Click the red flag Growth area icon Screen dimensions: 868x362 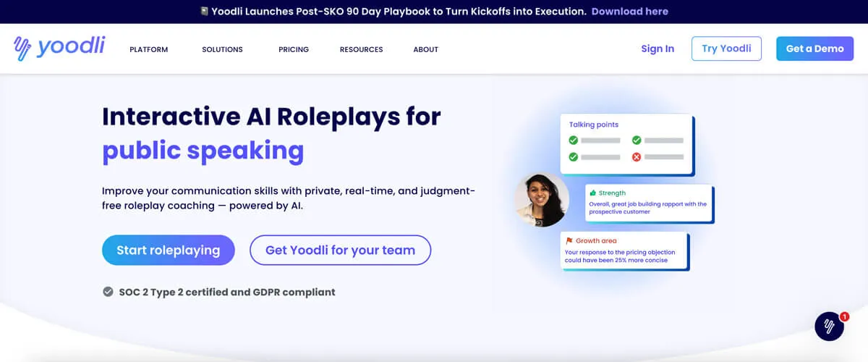(x=569, y=240)
